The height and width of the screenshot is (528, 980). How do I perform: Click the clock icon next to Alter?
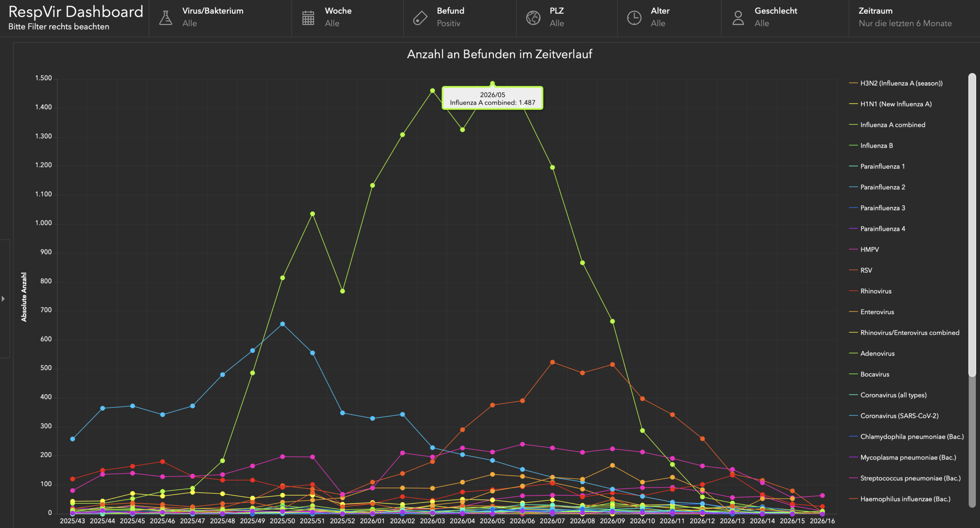634,18
